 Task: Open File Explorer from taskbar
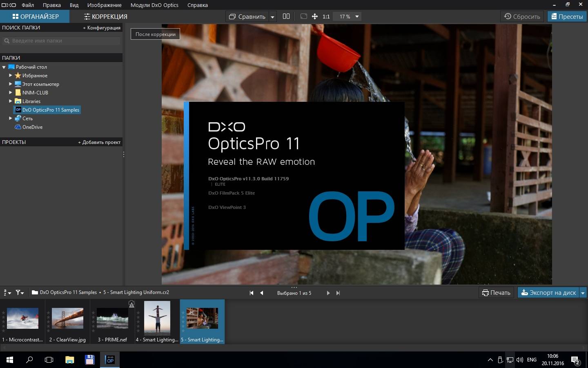pos(69,360)
